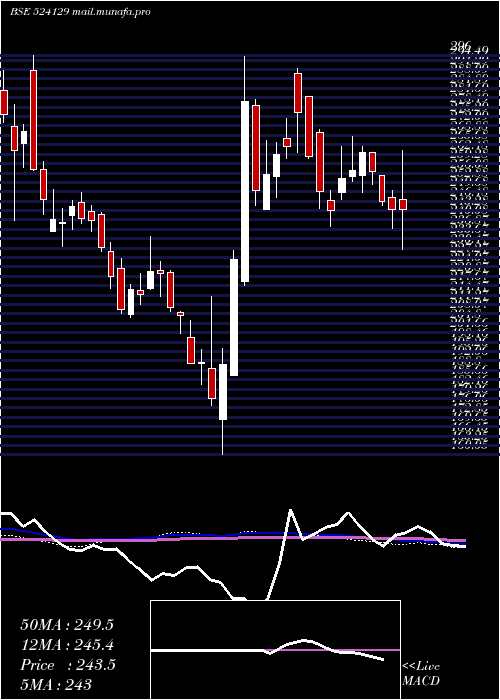This screenshot has height=700, width=500.
Task: Click the 294.49 top price label
Action: tap(468, 49)
